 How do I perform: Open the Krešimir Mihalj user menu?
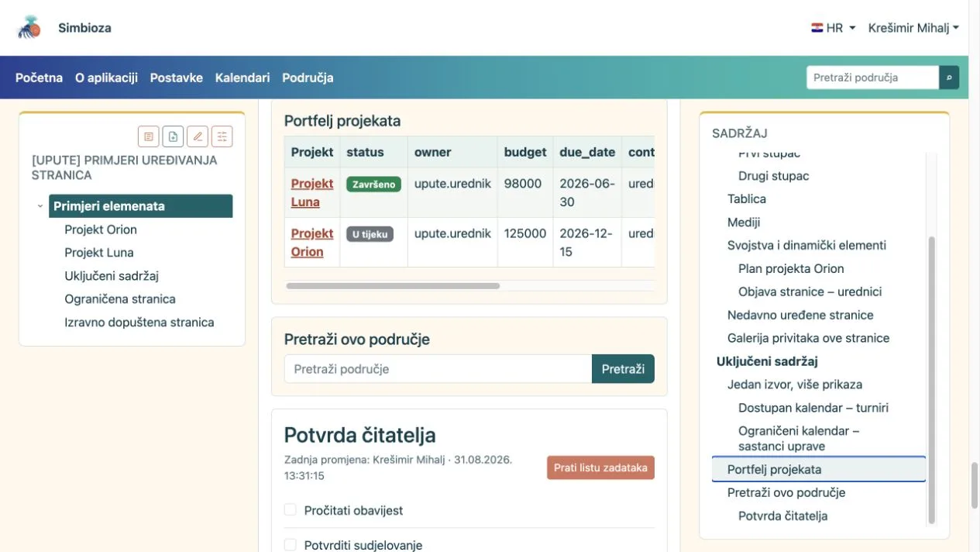coord(914,28)
